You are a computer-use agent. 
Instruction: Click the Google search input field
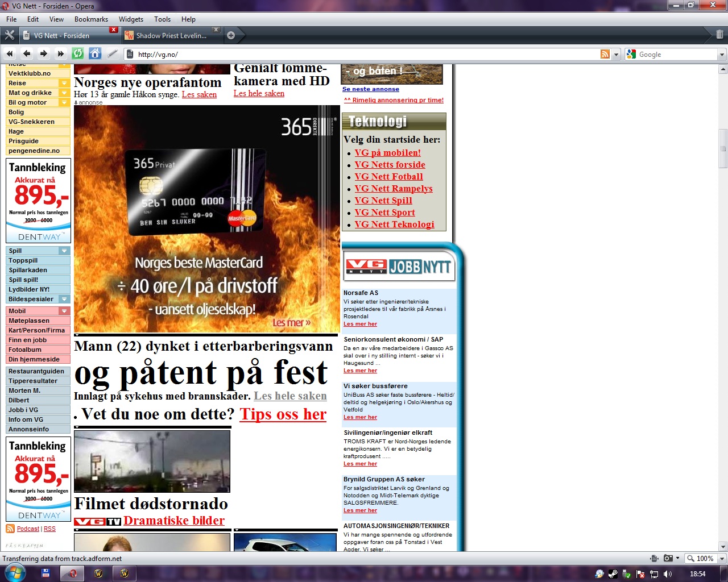tap(677, 55)
